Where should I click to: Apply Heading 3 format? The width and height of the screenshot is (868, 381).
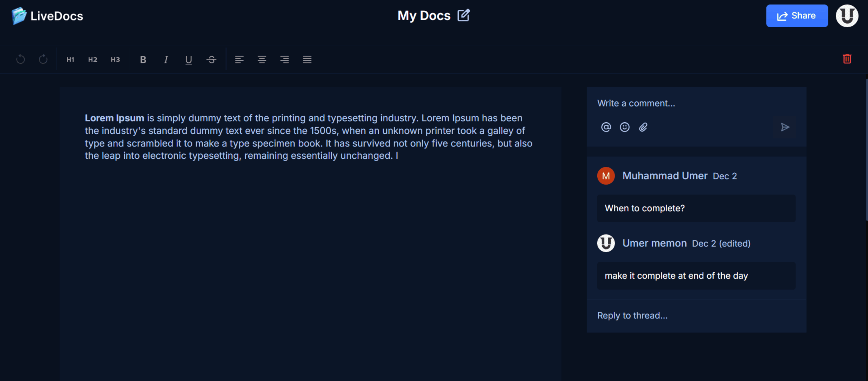point(115,59)
